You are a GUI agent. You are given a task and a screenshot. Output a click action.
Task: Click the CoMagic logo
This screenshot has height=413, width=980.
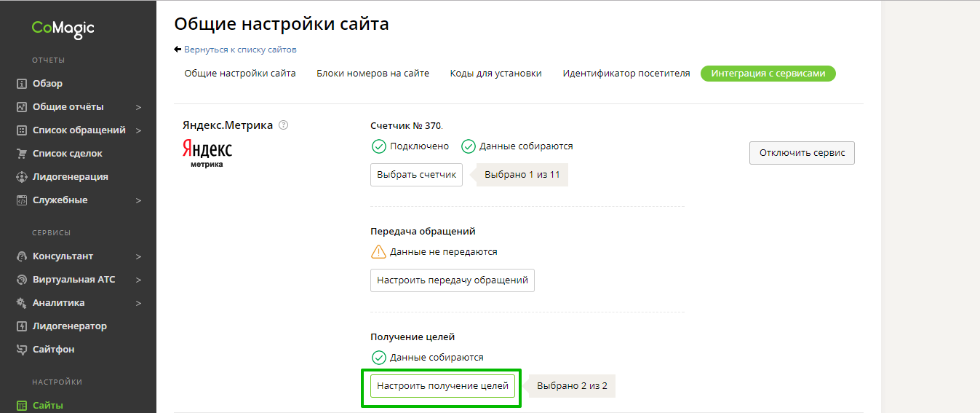point(63,28)
